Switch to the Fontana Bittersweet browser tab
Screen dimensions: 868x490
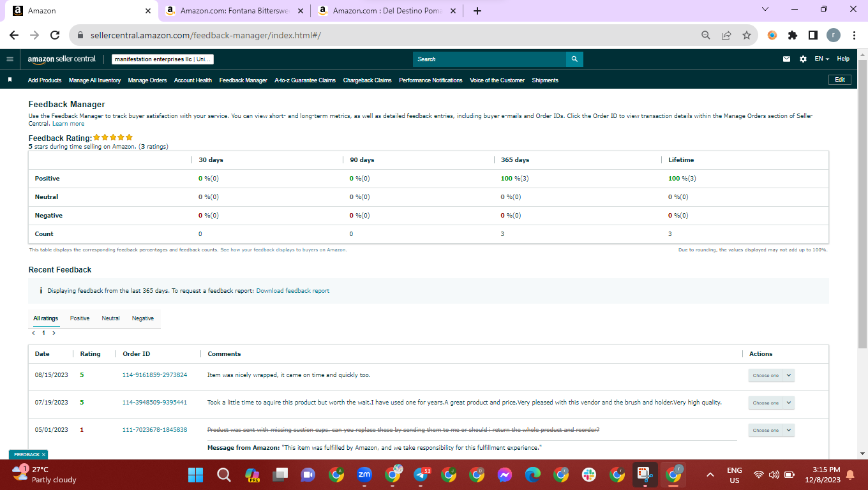(x=234, y=10)
